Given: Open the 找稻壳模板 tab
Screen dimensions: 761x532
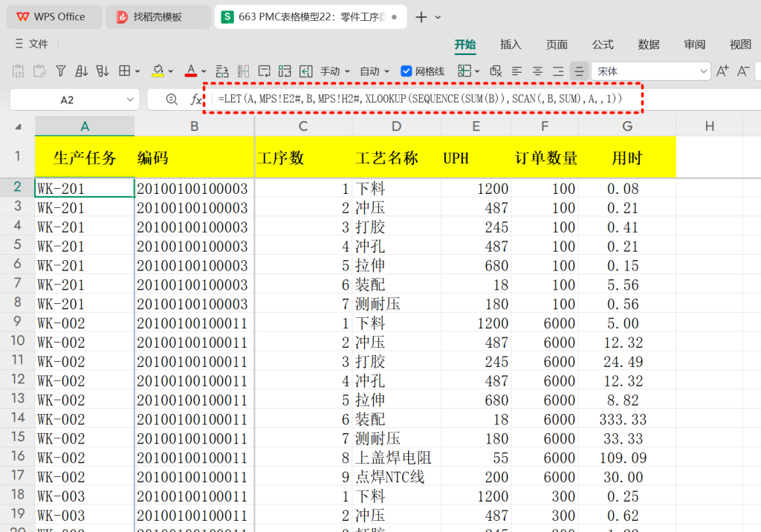Looking at the screenshot, I should coord(158,17).
